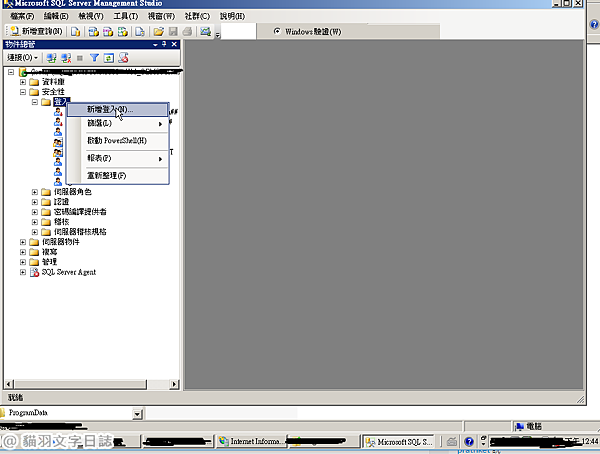Click the Refresh icon in Object Explorer toolbar
The width and height of the screenshot is (600, 454).
(109, 58)
